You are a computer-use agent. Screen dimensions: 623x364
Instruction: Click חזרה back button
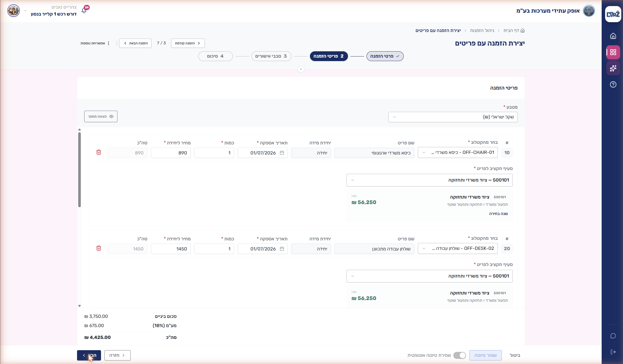[117, 355]
